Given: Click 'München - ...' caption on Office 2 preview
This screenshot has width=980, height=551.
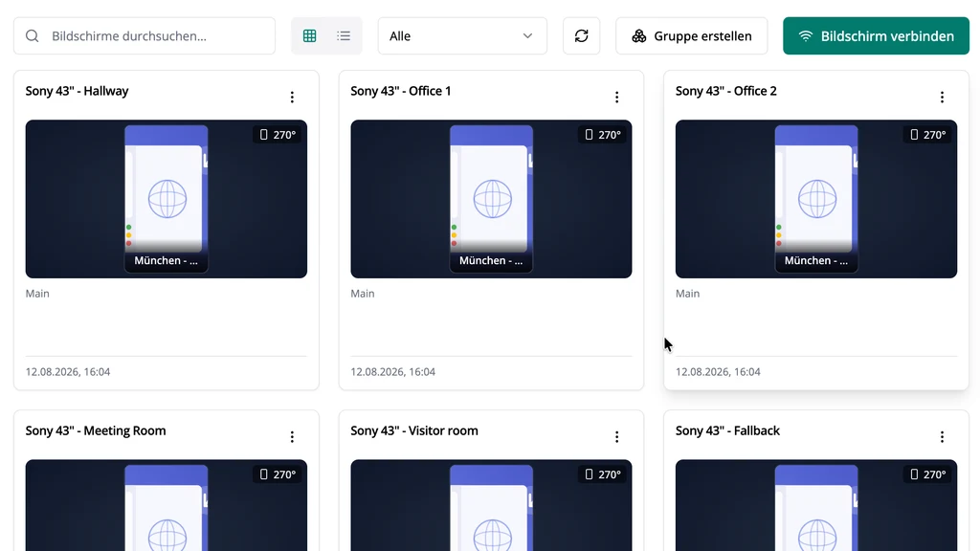Looking at the screenshot, I should [816, 260].
